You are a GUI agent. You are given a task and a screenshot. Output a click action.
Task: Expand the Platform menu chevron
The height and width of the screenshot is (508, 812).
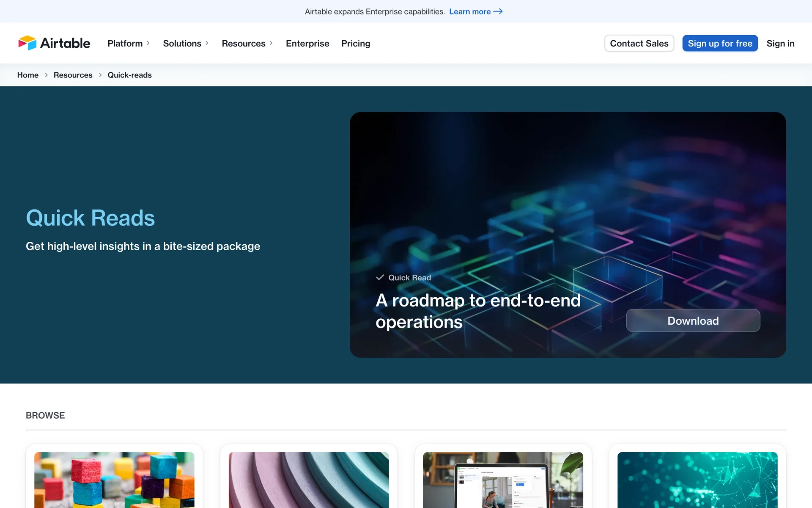tap(148, 43)
